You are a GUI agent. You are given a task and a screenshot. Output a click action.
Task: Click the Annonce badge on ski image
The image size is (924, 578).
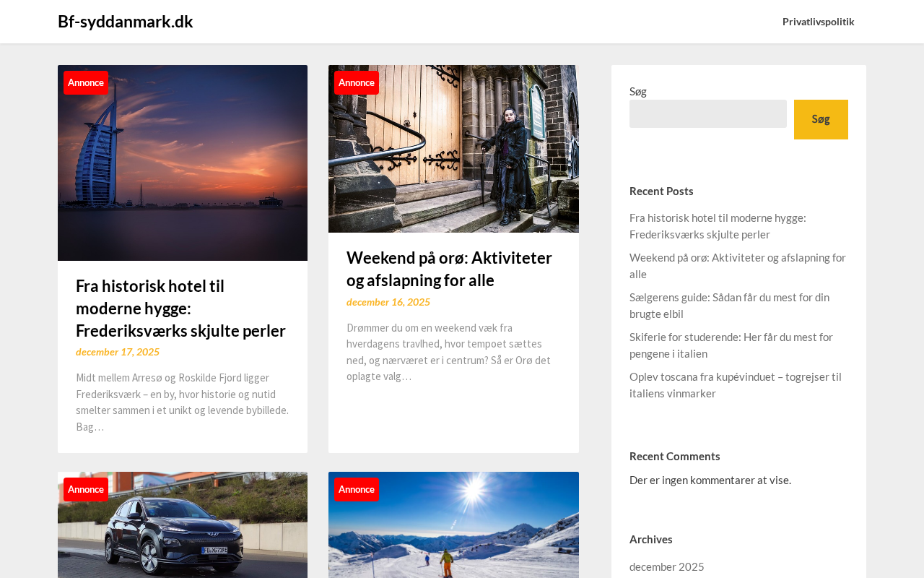(x=357, y=489)
